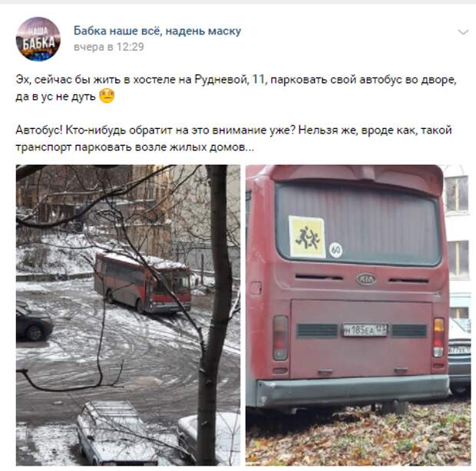Open the group name link Бабка наше всё

click(x=157, y=31)
